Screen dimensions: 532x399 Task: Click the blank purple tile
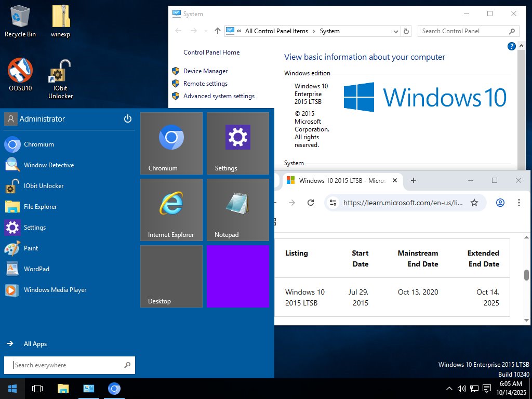pos(238,276)
